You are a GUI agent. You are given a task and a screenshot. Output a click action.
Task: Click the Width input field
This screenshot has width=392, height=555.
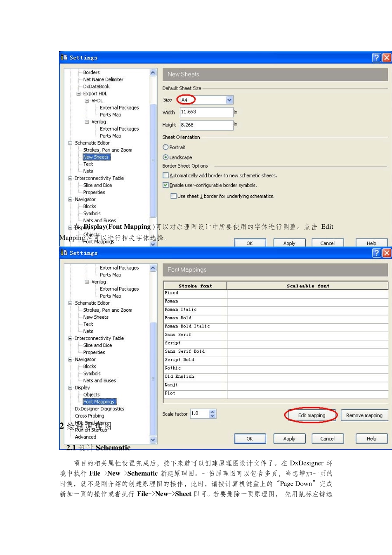click(206, 112)
